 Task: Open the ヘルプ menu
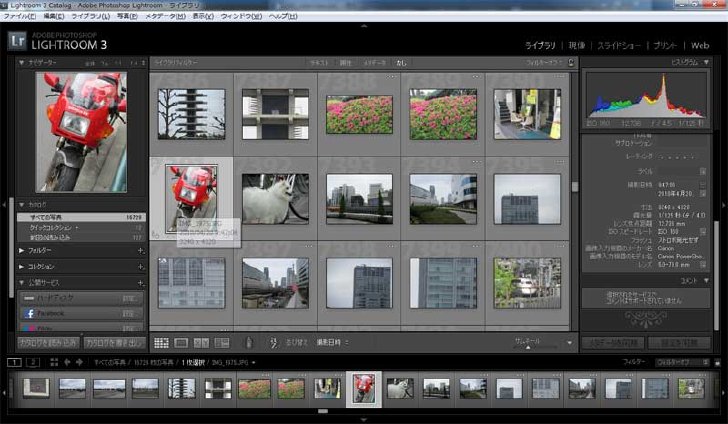283,16
